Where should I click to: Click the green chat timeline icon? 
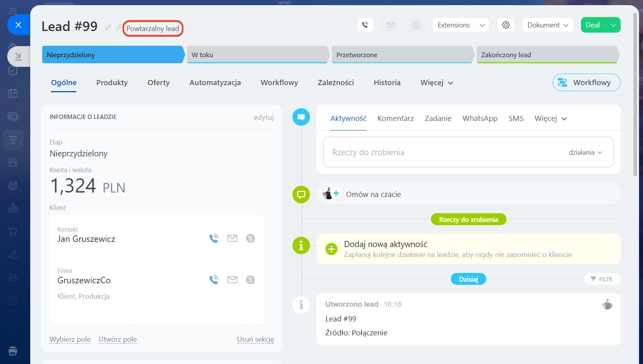click(301, 195)
